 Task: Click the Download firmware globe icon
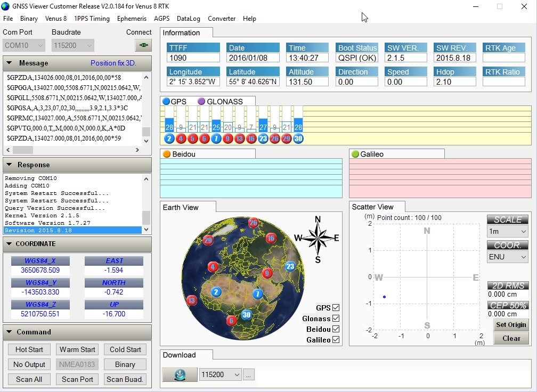pyautogui.click(x=180, y=375)
